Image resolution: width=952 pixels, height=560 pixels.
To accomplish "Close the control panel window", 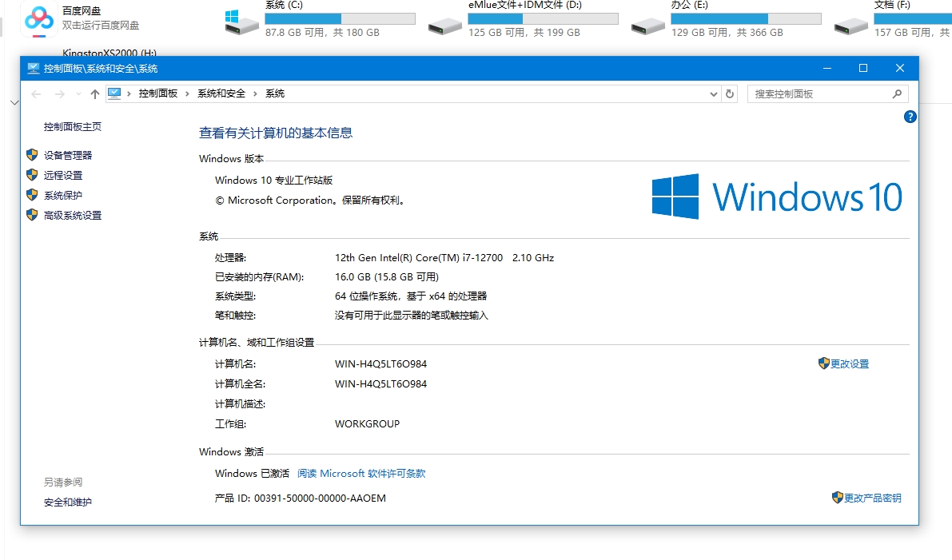I will [x=900, y=68].
